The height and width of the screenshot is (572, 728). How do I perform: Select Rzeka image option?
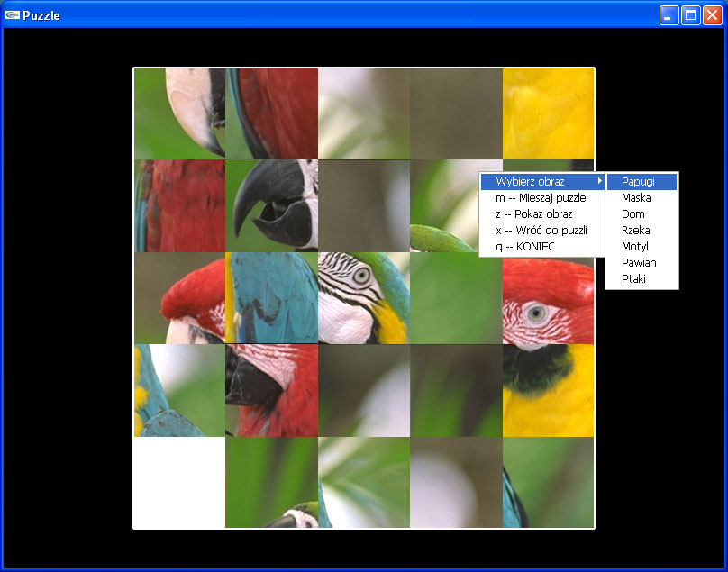pyautogui.click(x=642, y=231)
